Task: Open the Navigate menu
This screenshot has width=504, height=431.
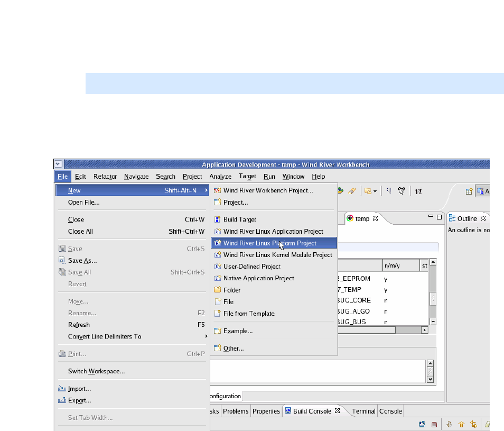Action: (136, 177)
